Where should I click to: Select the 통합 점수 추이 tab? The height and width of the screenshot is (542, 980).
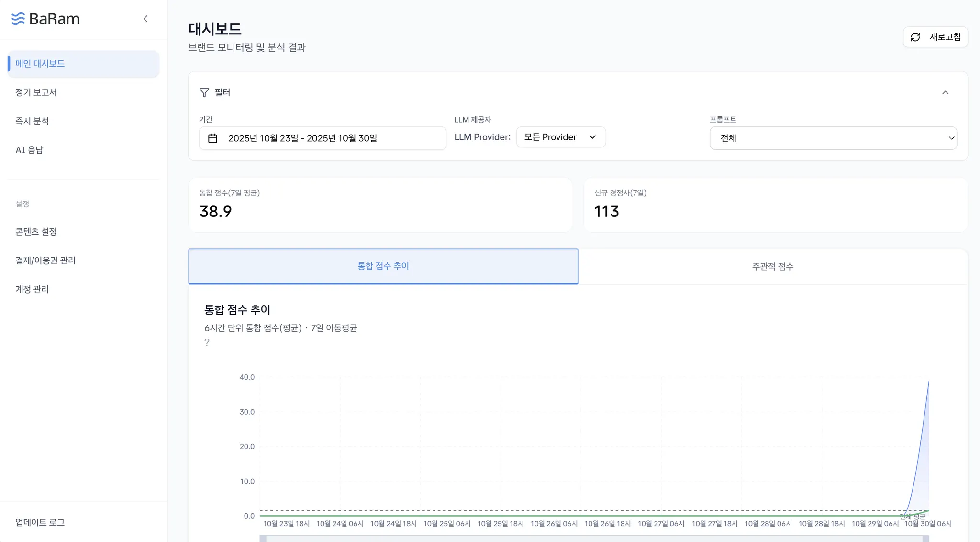[383, 266]
